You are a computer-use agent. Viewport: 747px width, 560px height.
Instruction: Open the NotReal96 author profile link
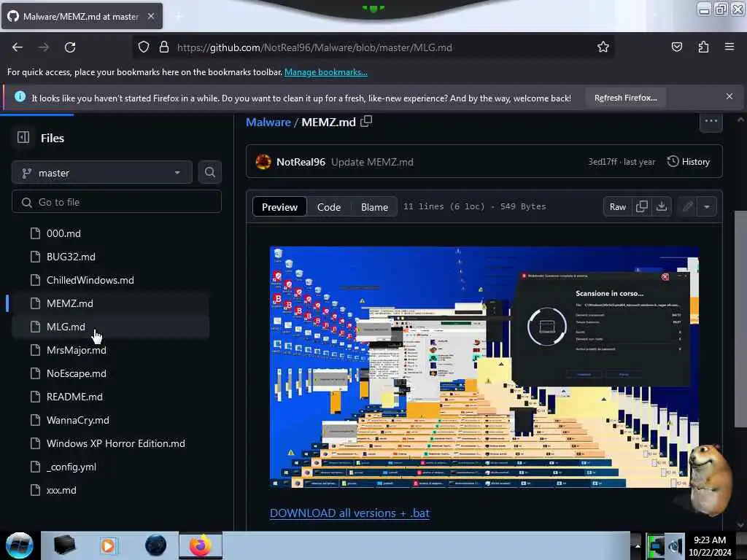pyautogui.click(x=301, y=162)
